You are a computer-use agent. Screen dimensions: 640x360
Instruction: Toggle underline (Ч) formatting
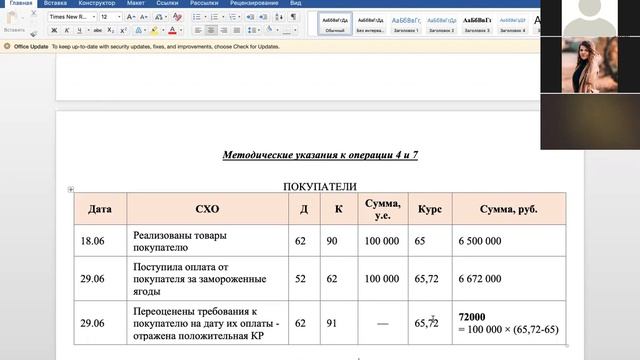[x=79, y=30]
